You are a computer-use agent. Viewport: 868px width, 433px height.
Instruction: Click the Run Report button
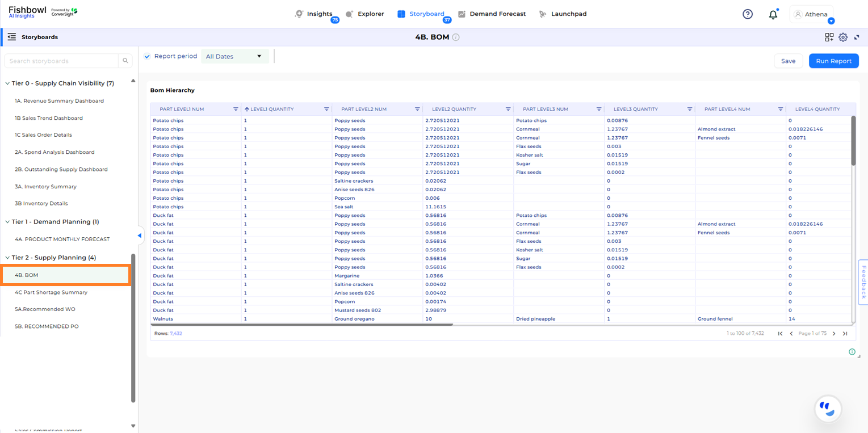pos(833,61)
